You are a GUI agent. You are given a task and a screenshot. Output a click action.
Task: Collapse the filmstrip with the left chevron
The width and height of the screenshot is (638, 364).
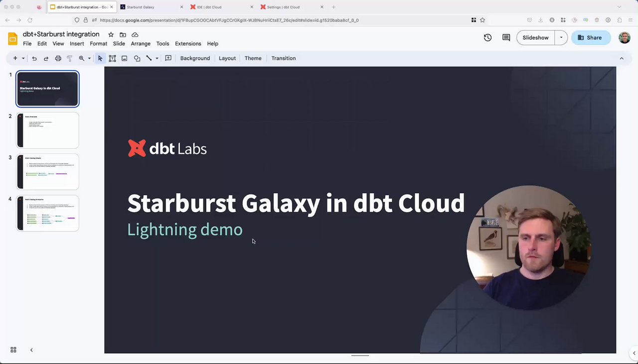click(31, 350)
